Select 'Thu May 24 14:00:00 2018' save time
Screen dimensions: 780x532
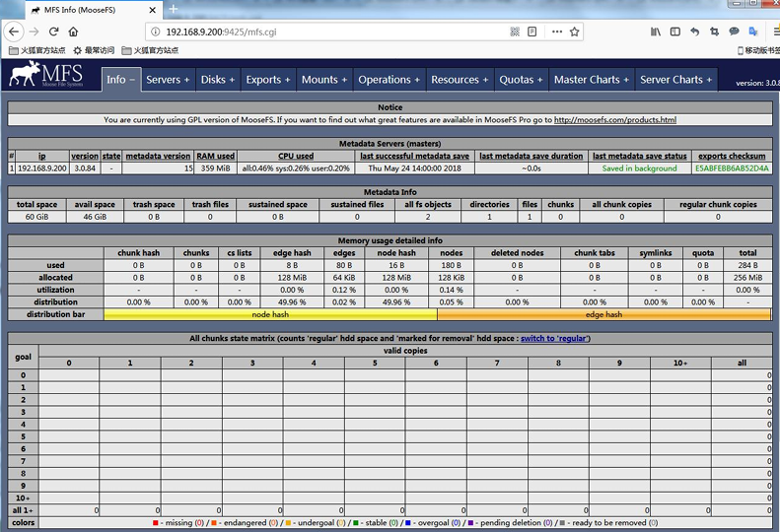(414, 168)
